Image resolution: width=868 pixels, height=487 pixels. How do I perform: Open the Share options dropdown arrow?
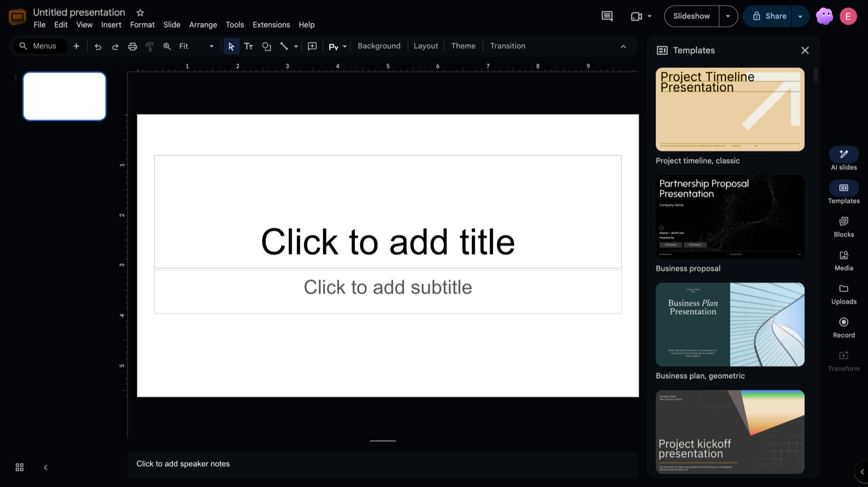point(800,16)
